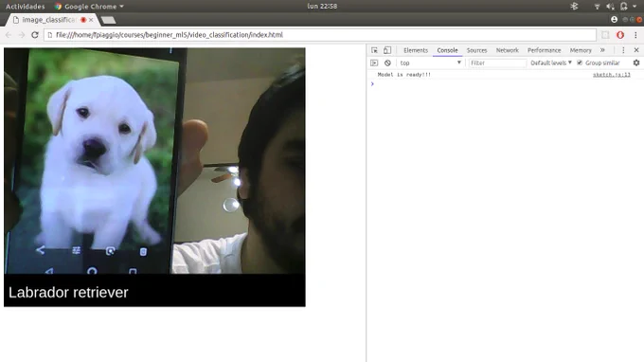
Task: Open console settings gear icon
Action: [636, 63]
